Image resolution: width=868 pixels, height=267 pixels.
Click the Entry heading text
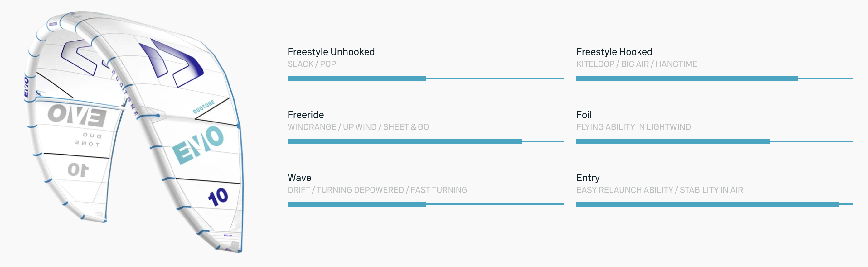pos(588,178)
